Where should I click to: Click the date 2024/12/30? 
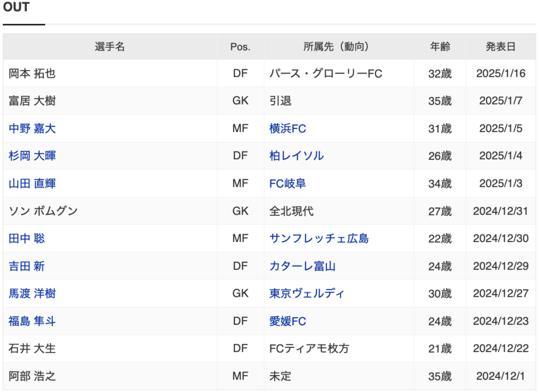[x=501, y=238]
